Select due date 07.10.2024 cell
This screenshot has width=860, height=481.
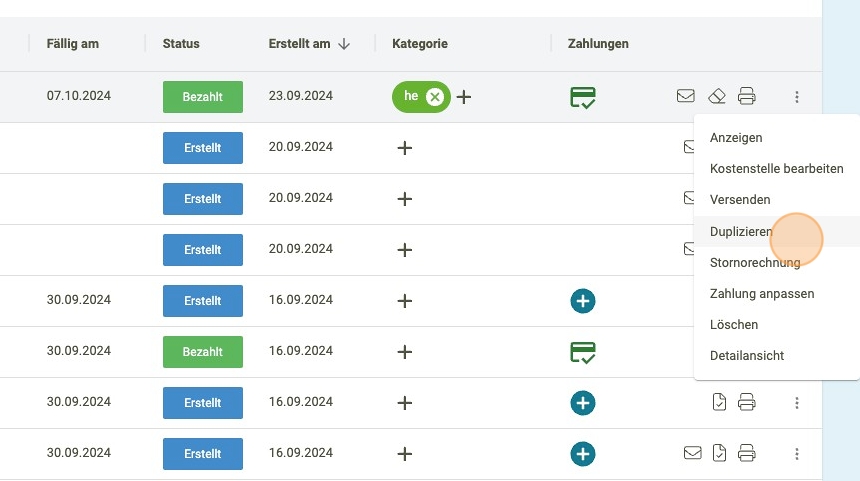click(x=78, y=96)
